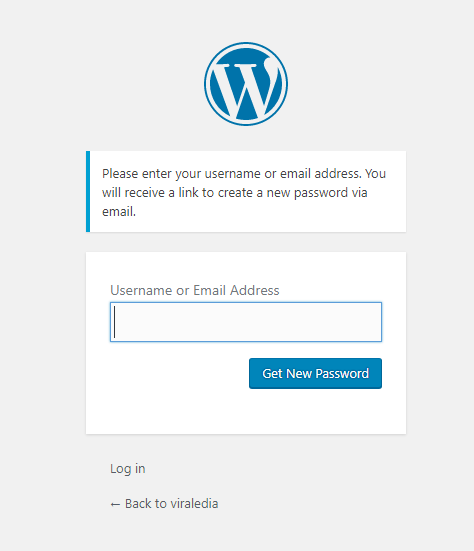Open the Log in link
This screenshot has width=474, height=551.
(128, 469)
